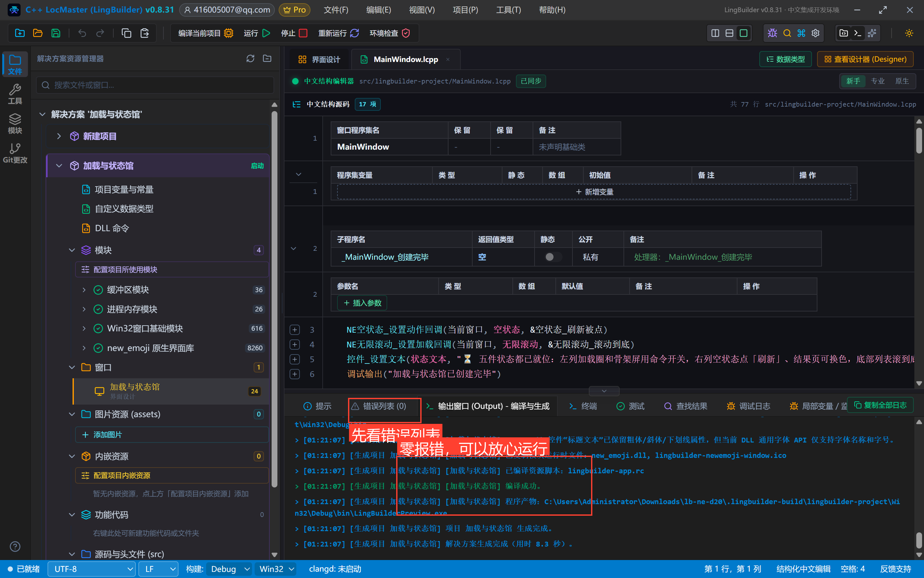The width and height of the screenshot is (924, 578).
Task: Click the 搜索文件或窗口 search field
Action: [155, 85]
